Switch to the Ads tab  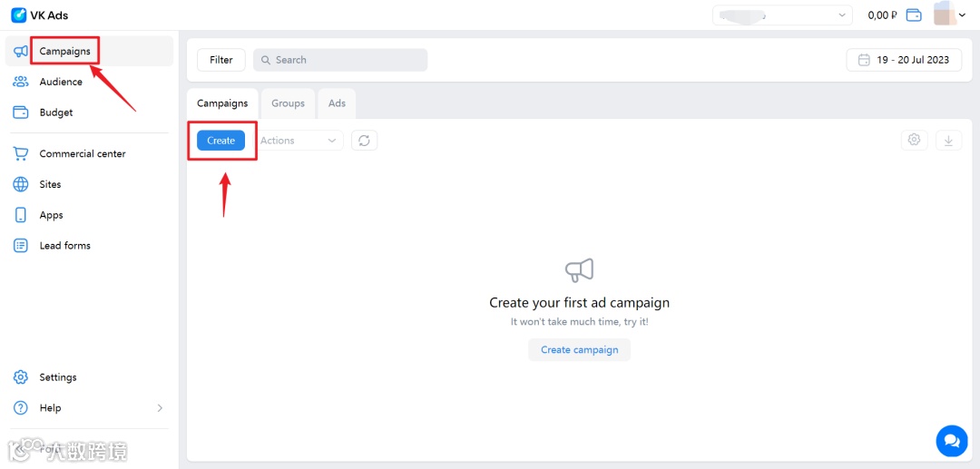(337, 103)
